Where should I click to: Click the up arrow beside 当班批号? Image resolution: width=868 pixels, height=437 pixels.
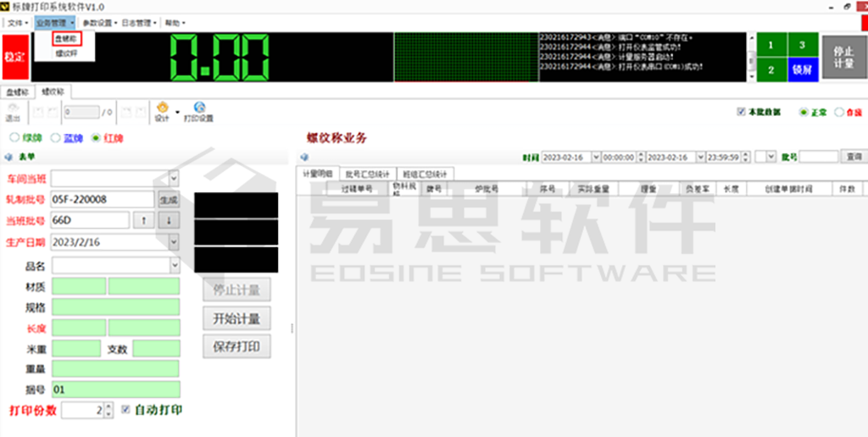pyautogui.click(x=144, y=220)
